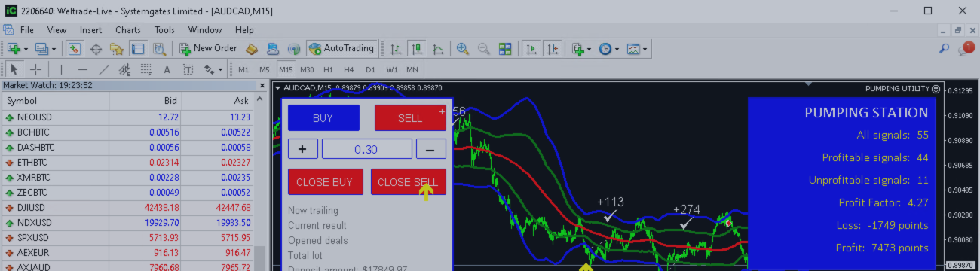Switch to the H1 timeframe

328,69
